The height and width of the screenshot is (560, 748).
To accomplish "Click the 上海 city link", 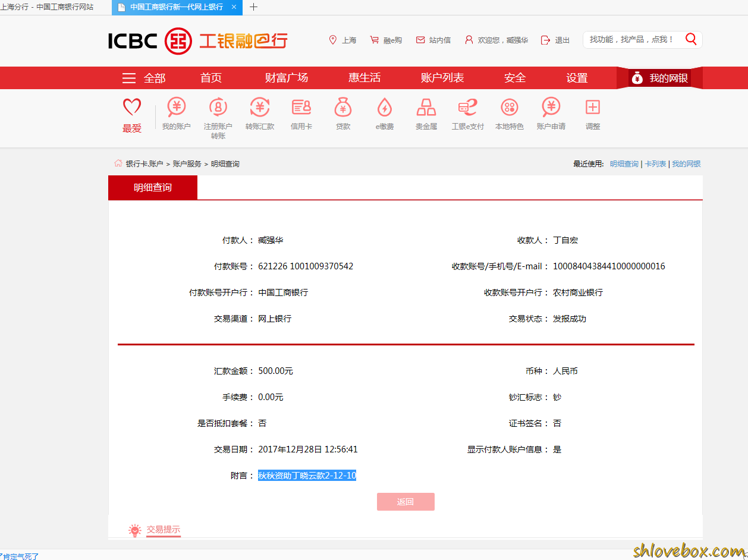I will click(349, 40).
